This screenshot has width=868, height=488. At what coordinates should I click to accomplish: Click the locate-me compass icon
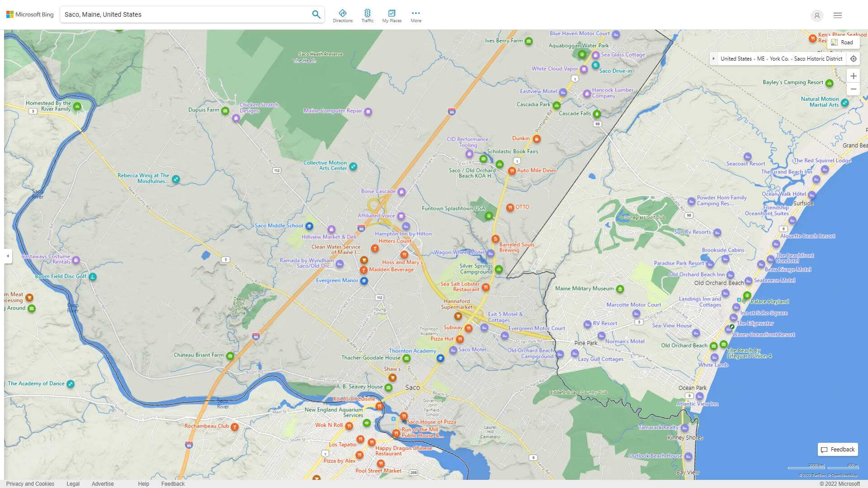click(x=854, y=59)
